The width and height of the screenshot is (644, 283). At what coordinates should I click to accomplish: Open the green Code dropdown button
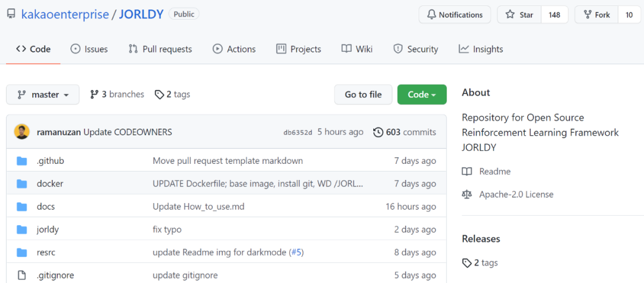(422, 95)
